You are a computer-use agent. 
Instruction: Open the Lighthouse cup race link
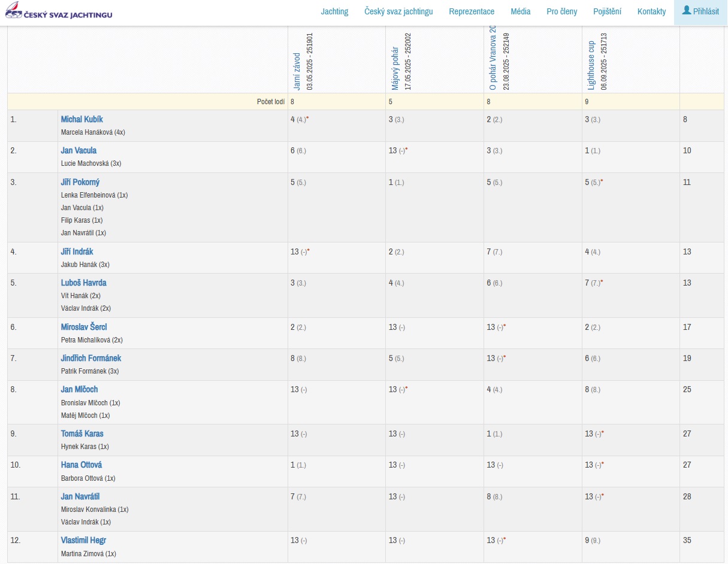click(591, 66)
